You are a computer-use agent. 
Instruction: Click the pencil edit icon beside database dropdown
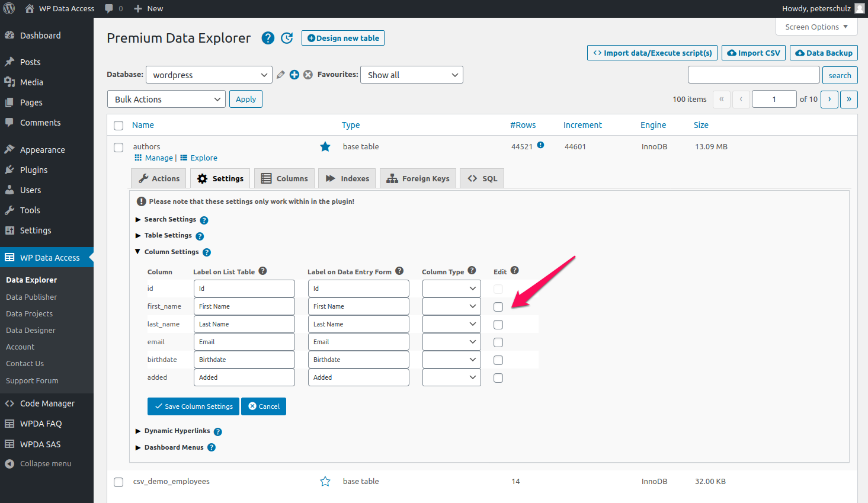[281, 75]
